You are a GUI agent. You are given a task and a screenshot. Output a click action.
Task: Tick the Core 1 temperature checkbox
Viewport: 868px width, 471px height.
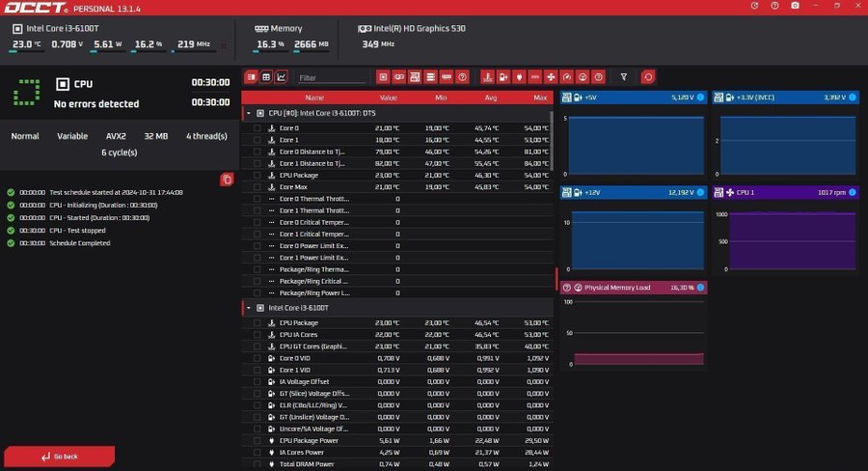(257, 140)
